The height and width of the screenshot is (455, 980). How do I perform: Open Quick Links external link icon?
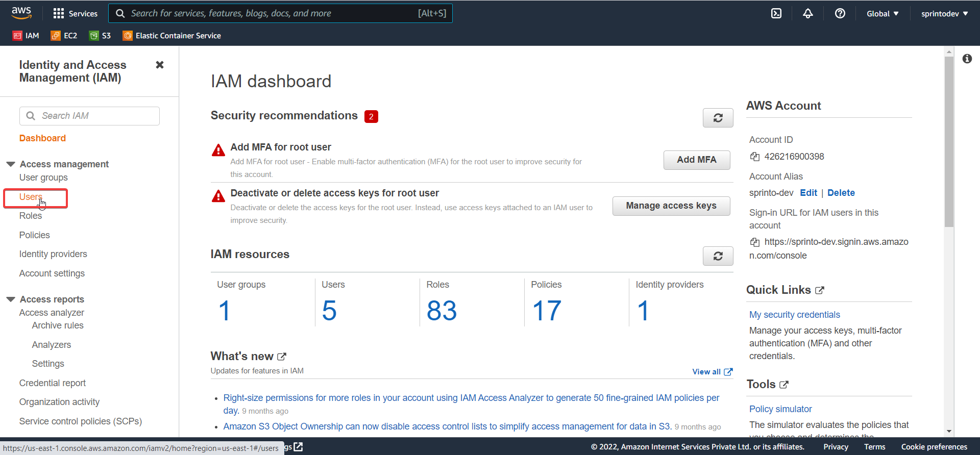pyautogui.click(x=819, y=290)
